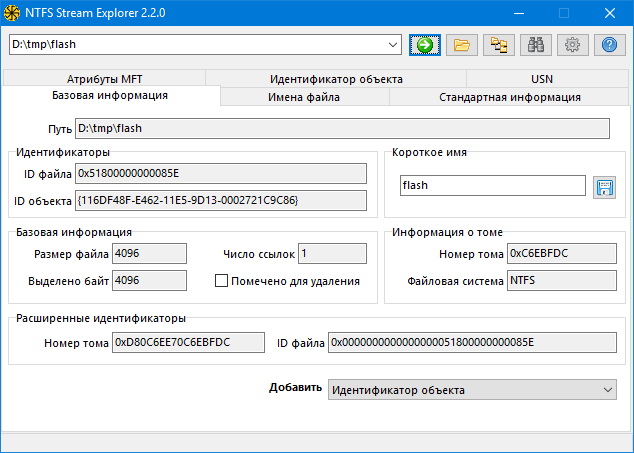
Task: Click the Номер тома field 0xC6EBFDC
Action: coord(562,254)
